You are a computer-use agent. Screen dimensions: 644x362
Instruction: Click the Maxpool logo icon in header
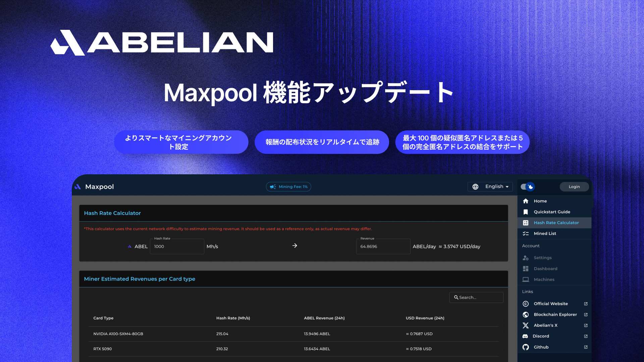coord(78,187)
